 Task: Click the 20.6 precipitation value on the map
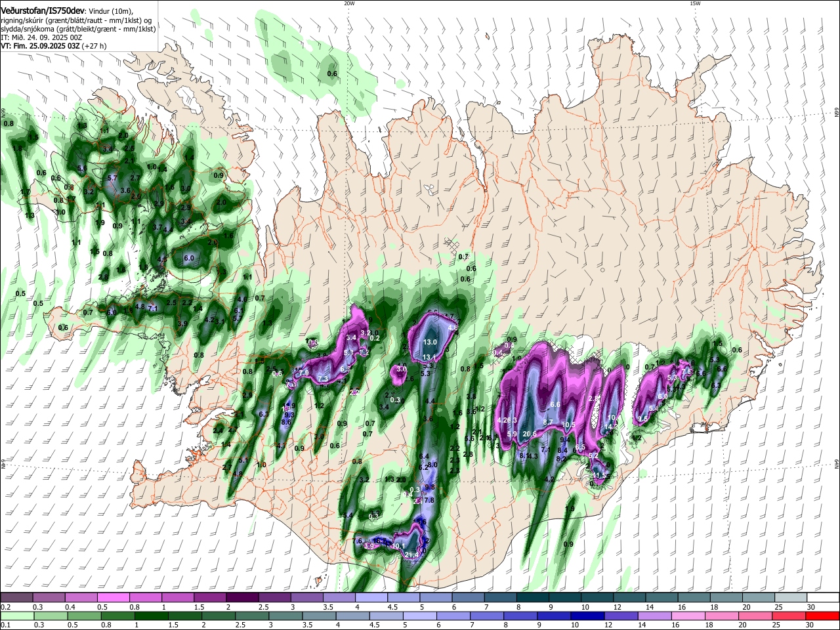530,434
